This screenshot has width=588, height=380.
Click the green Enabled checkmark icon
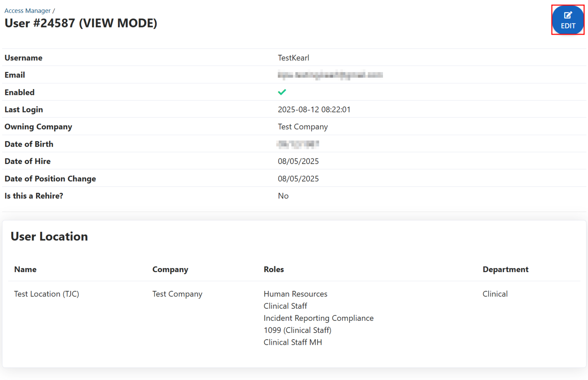pyautogui.click(x=282, y=92)
